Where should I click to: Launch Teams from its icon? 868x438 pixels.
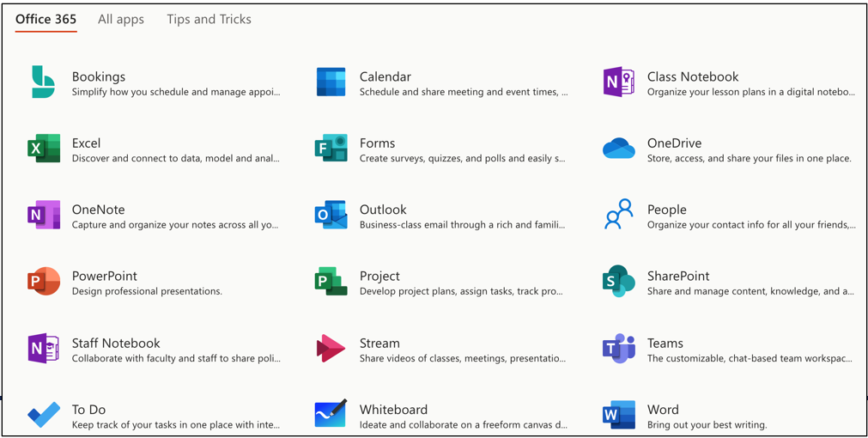(x=619, y=349)
